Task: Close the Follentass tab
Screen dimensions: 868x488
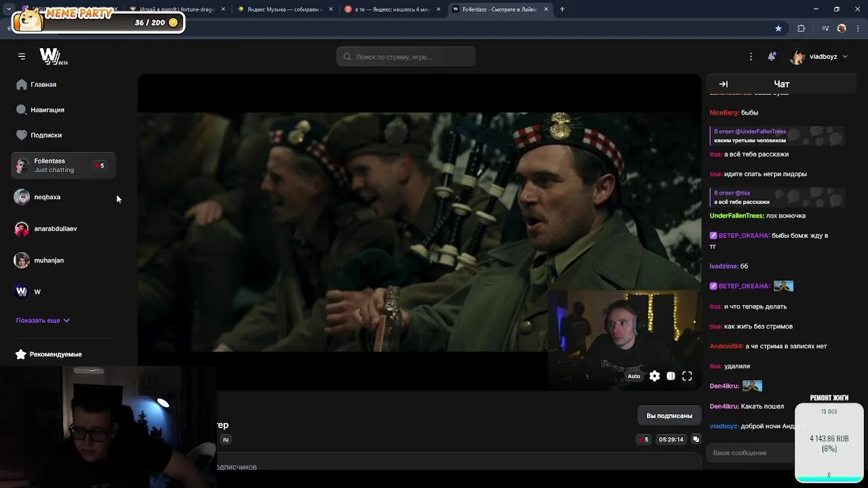Action: click(545, 9)
